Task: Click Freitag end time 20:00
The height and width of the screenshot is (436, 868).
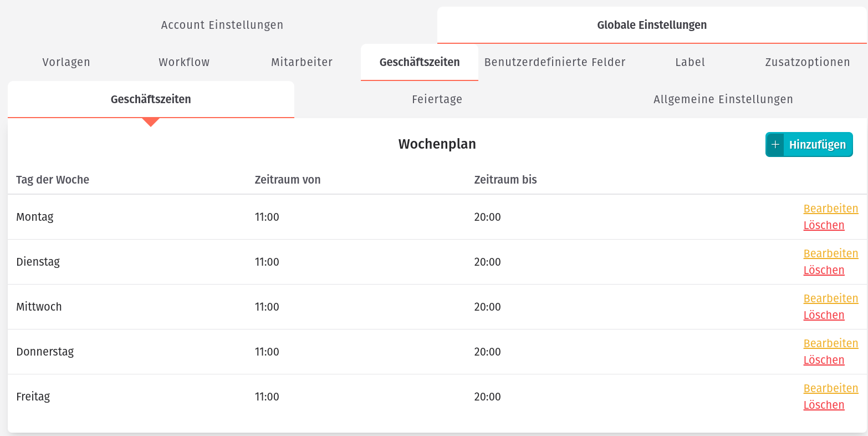Action: (x=488, y=397)
